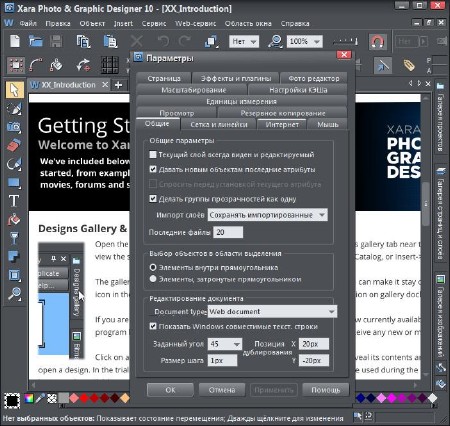Viewport: 450px width, 426px height.
Task: Delete selection with X icon
Action: coord(136,41)
